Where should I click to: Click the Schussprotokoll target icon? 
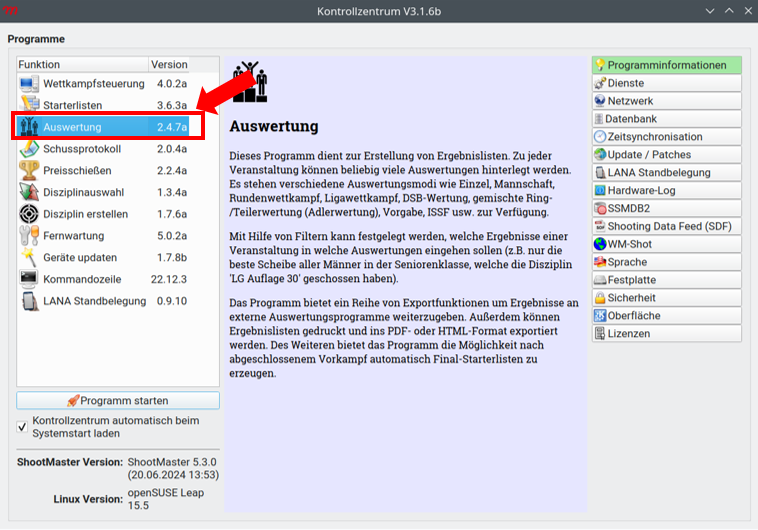tap(29, 149)
